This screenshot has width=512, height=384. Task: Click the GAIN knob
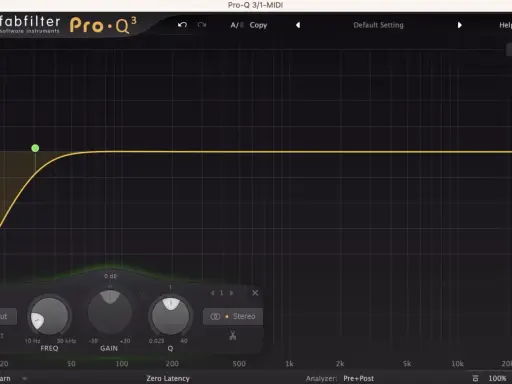[x=110, y=312]
